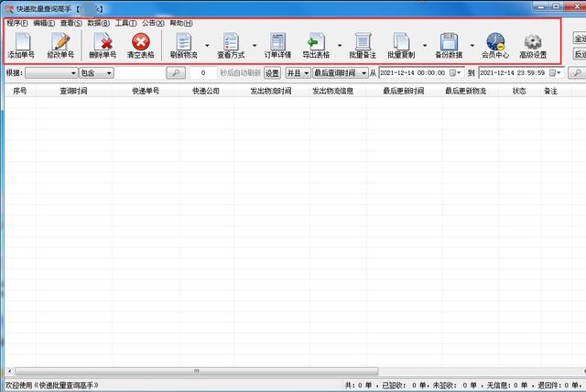The image size is (586, 392).
Task: Click the 修改单号 pencil icon
Action: point(61,41)
